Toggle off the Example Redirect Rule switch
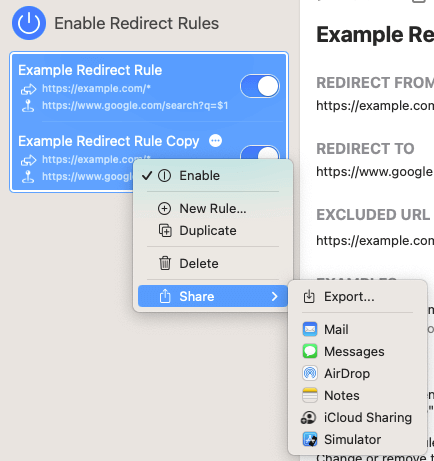The height and width of the screenshot is (461, 434). (x=260, y=86)
